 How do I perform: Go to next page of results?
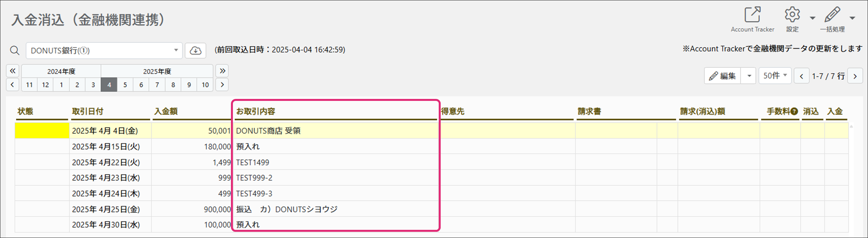point(855,76)
